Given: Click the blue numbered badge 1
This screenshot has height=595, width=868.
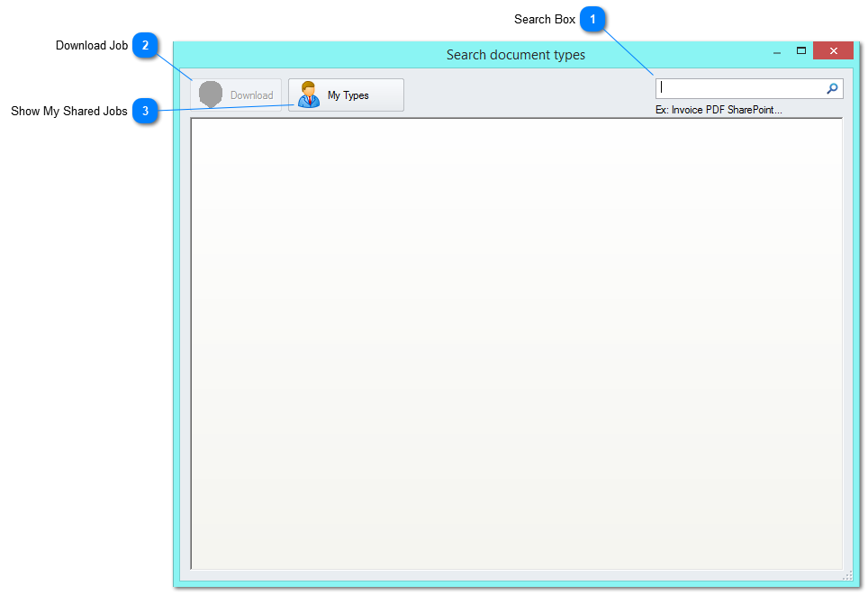Looking at the screenshot, I should (592, 18).
